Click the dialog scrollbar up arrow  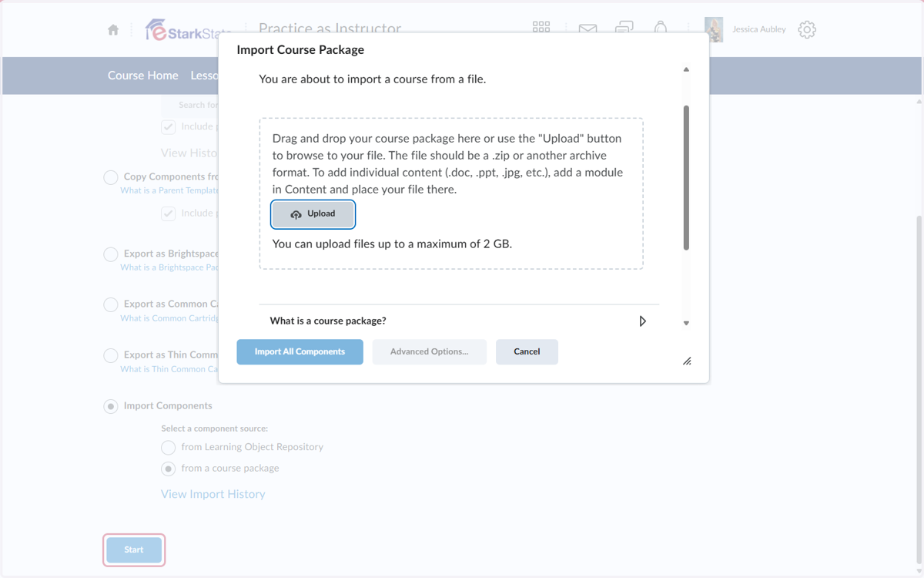point(686,69)
